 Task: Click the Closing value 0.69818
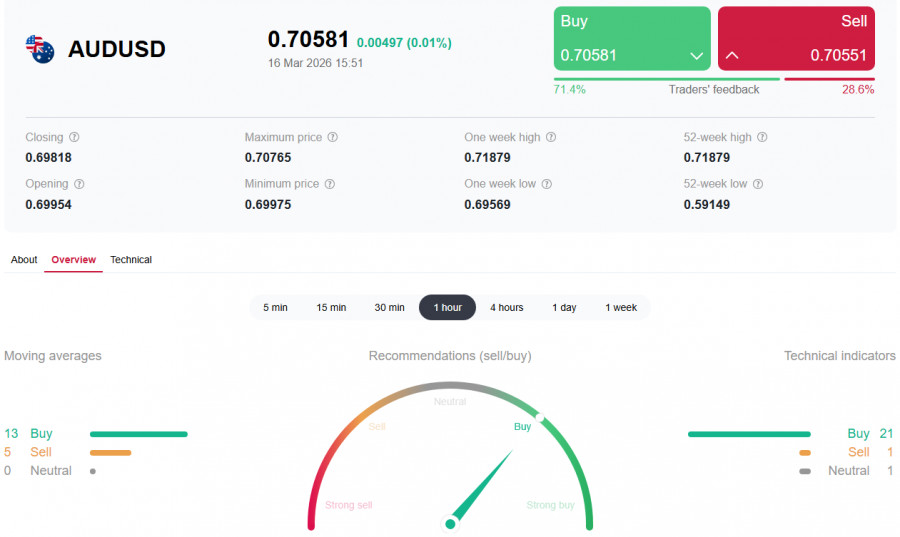pos(48,158)
